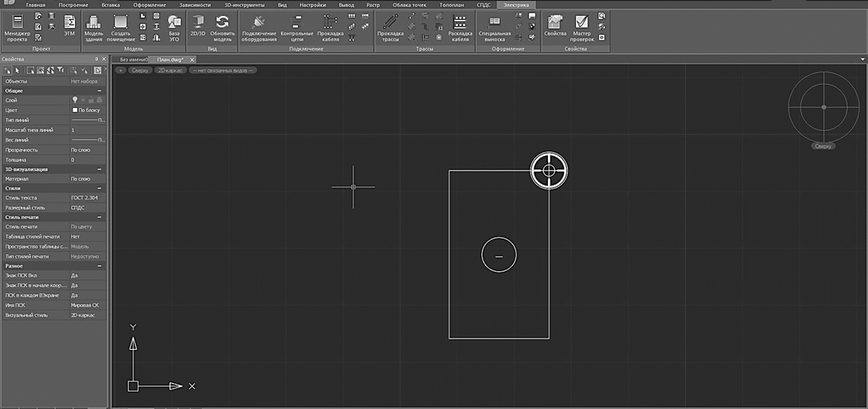868x409 pixels.
Task: Click the Сверху view button in viewport
Action: (139, 70)
